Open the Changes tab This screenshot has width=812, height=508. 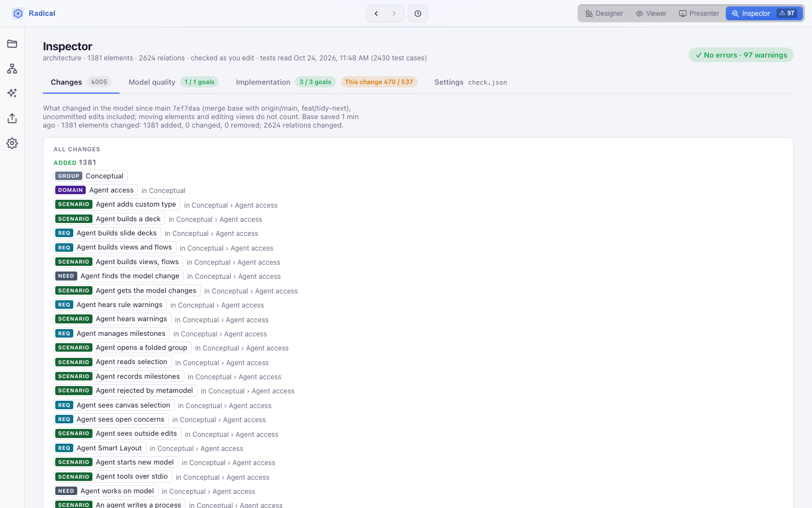click(x=81, y=82)
